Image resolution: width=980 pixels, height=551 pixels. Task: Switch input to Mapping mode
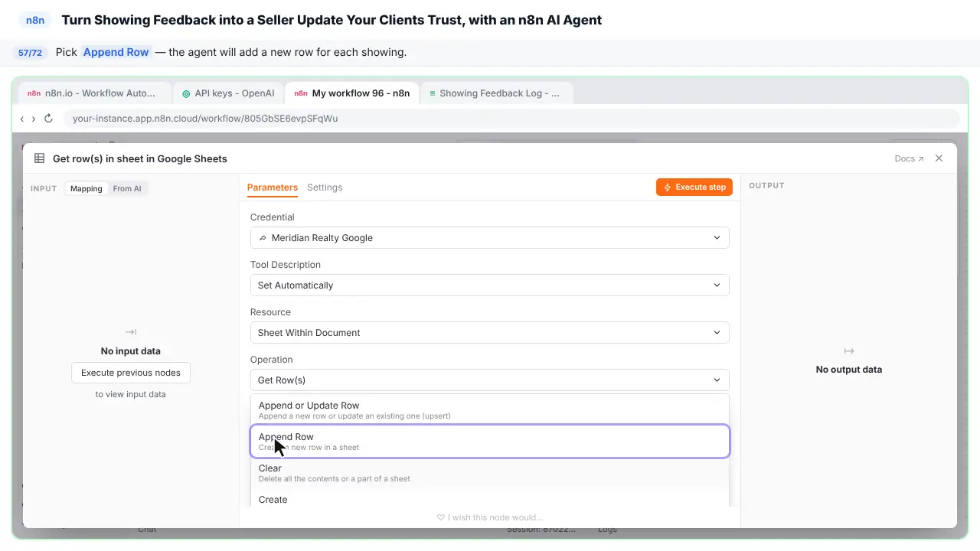click(87, 188)
